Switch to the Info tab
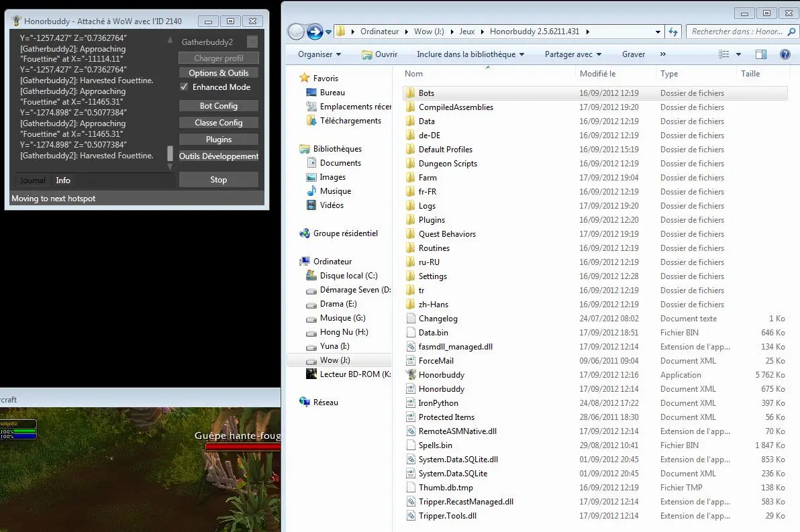This screenshot has width=800, height=532. tap(63, 180)
